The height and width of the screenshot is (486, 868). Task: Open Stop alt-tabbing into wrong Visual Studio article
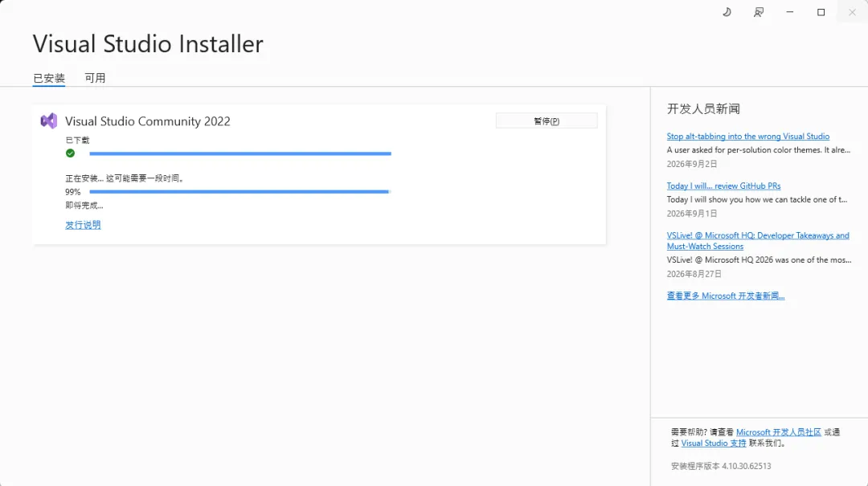[x=748, y=137]
